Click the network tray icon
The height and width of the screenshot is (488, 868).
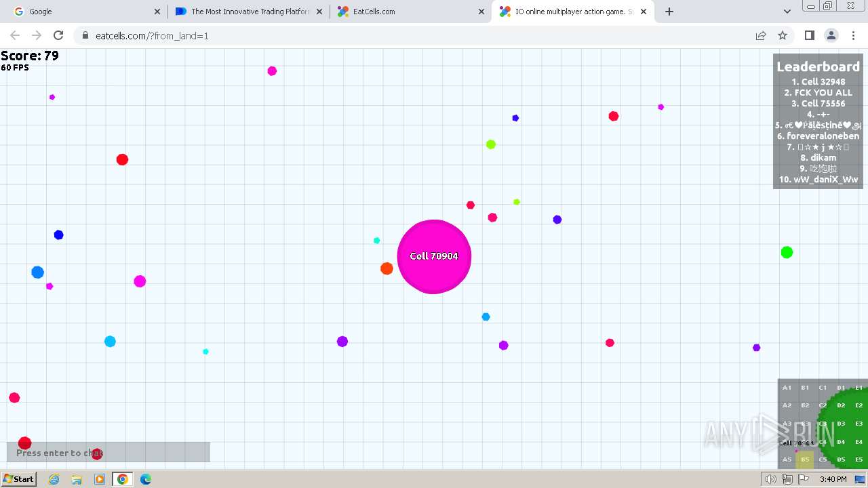tap(787, 479)
